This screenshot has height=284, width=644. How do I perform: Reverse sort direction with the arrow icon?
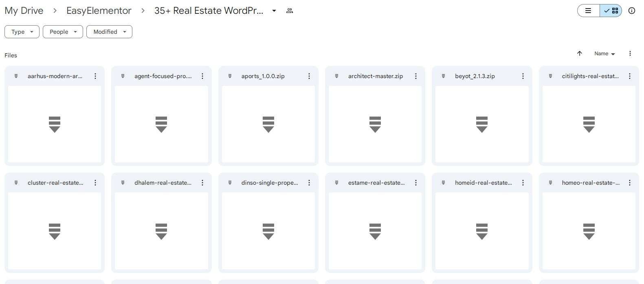point(580,53)
